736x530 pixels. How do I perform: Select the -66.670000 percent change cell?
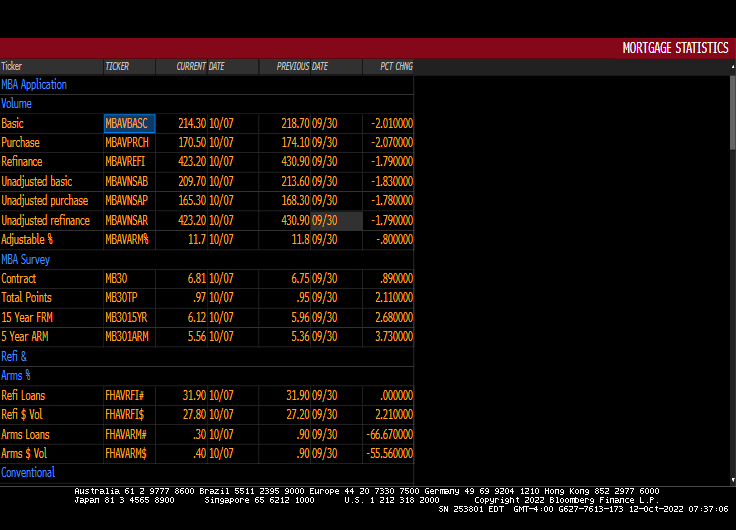388,434
